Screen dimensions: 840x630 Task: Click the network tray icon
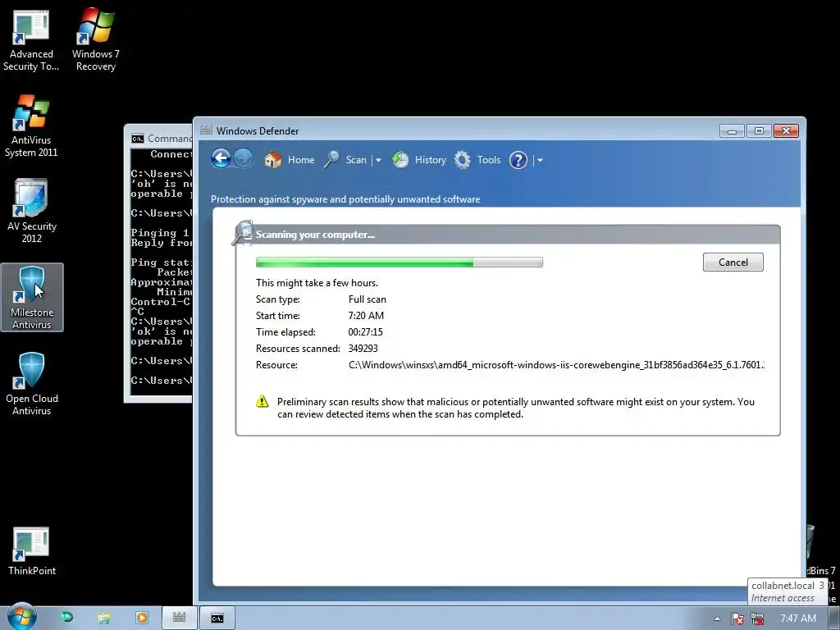click(x=757, y=619)
